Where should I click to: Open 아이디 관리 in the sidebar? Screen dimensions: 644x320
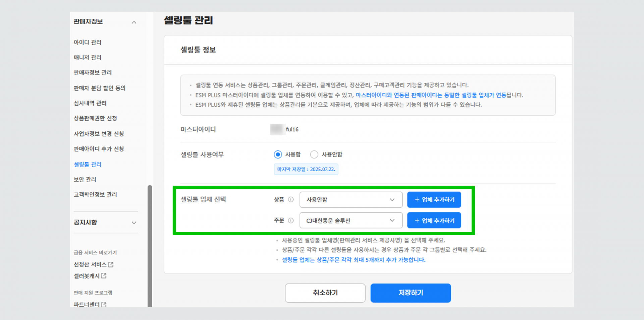[88, 42]
